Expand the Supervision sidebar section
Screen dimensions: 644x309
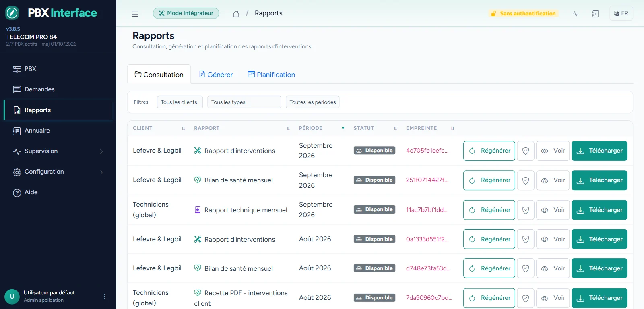click(58, 151)
